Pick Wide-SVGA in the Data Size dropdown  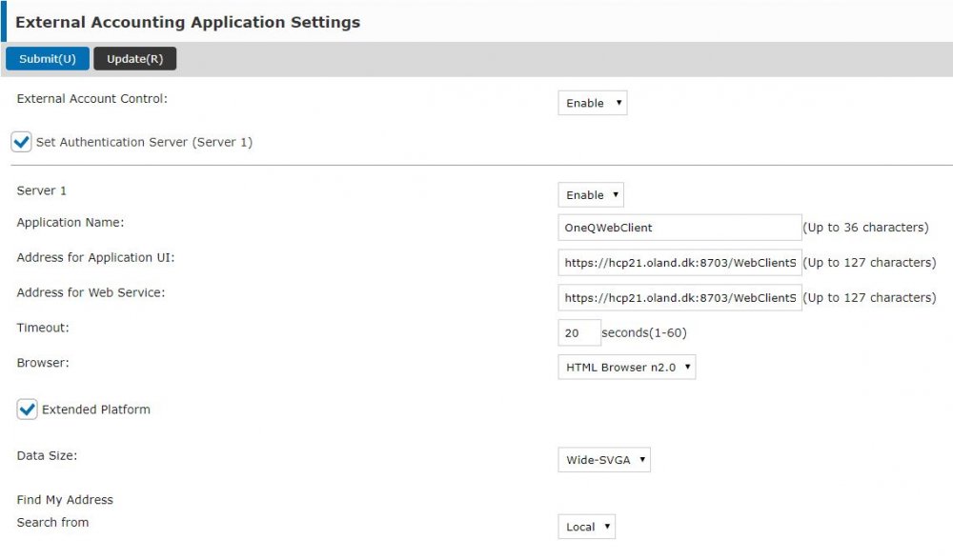(x=604, y=459)
